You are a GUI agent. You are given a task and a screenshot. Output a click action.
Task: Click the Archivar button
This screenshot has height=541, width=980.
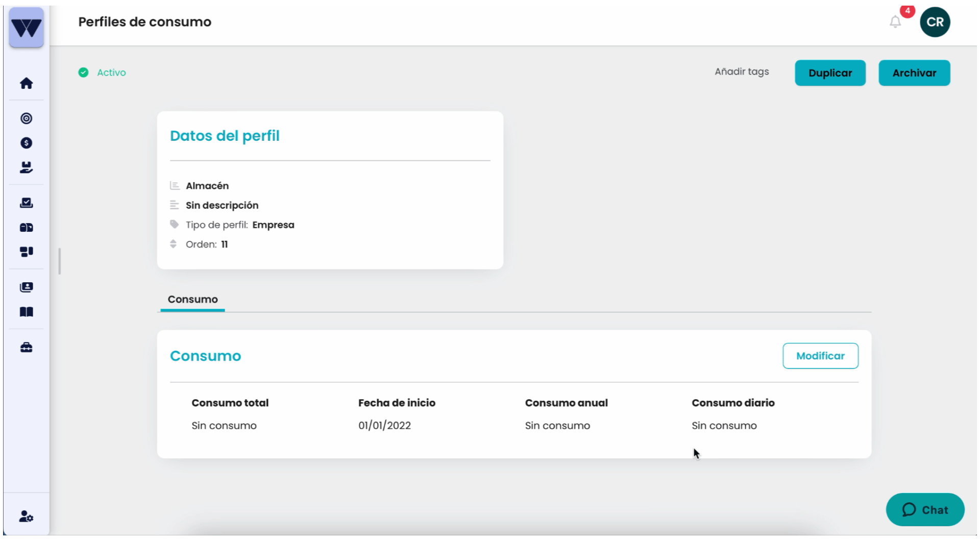(x=915, y=73)
